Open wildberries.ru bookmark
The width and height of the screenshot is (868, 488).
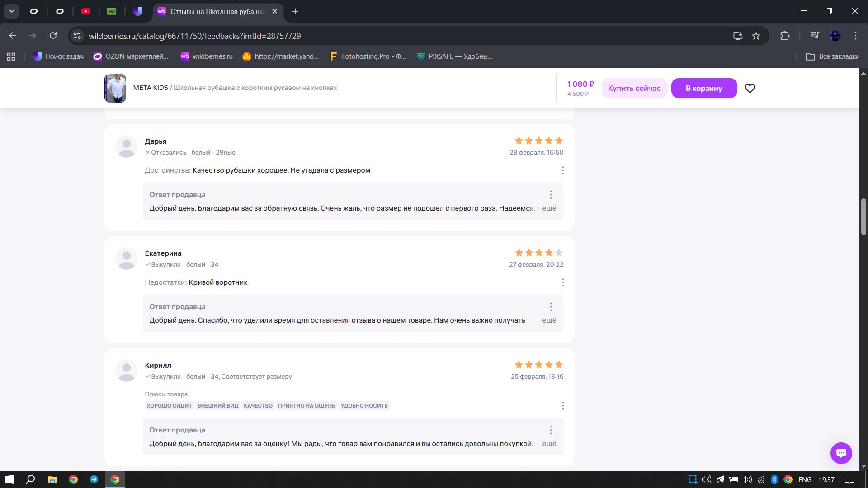point(206,56)
